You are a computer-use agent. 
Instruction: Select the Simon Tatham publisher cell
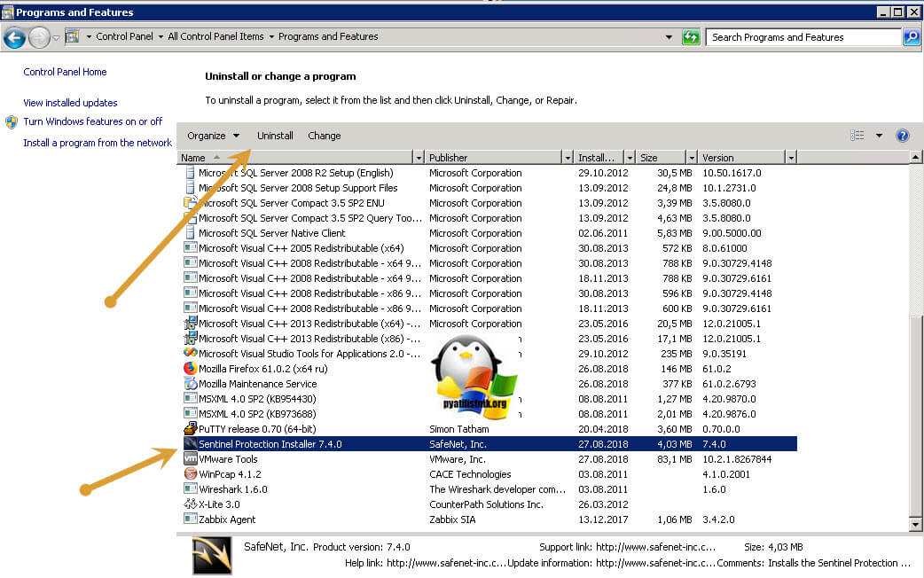click(x=459, y=429)
